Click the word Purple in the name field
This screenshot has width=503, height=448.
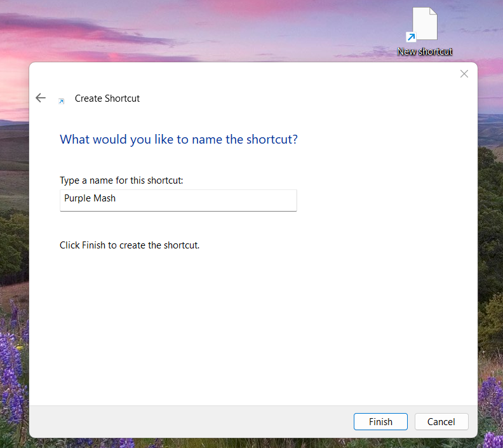(77, 198)
